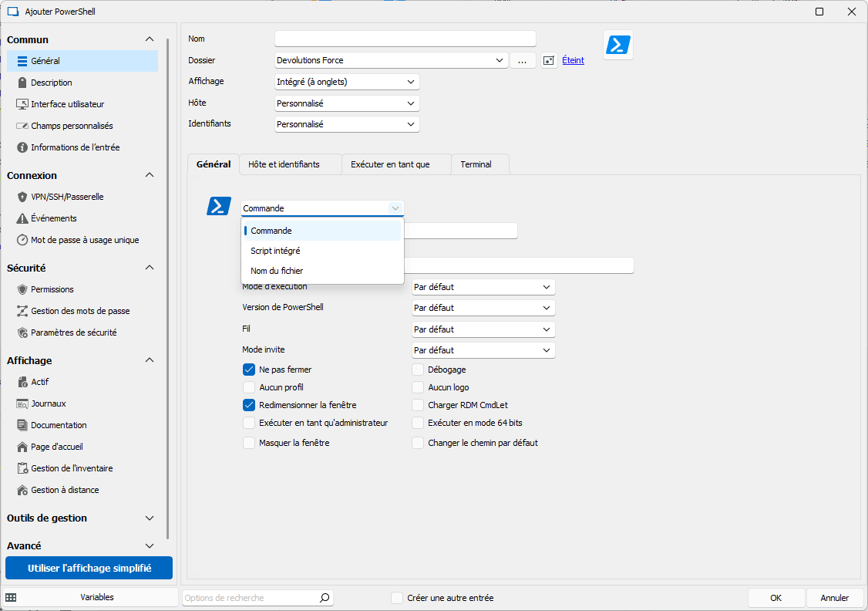Viewport: 868px width, 611px height.
Task: Open the Page d'accueil home item
Action: click(56, 447)
